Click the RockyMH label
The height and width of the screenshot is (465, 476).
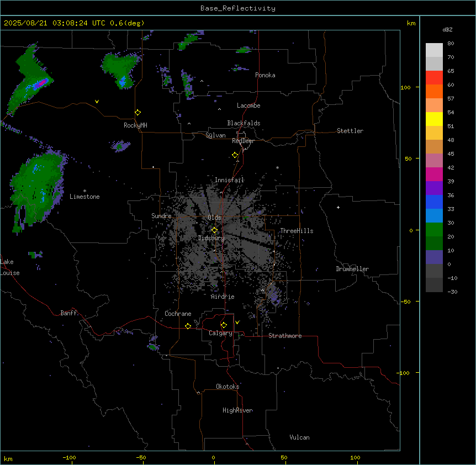point(135,125)
